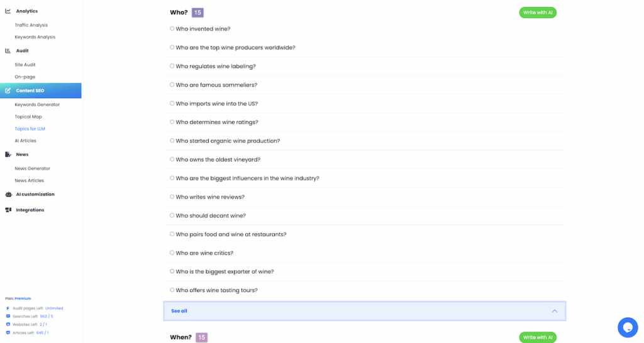Click Write with AI for the When section
Image resolution: width=644 pixels, height=343 pixels.
pyautogui.click(x=538, y=337)
